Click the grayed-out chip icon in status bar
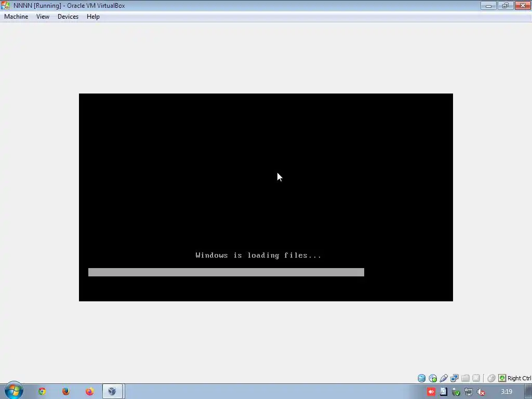 pyautogui.click(x=476, y=378)
